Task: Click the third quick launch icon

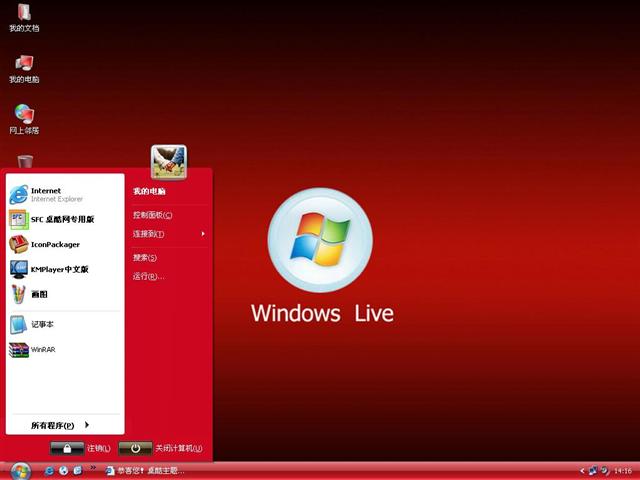Action: [78, 471]
